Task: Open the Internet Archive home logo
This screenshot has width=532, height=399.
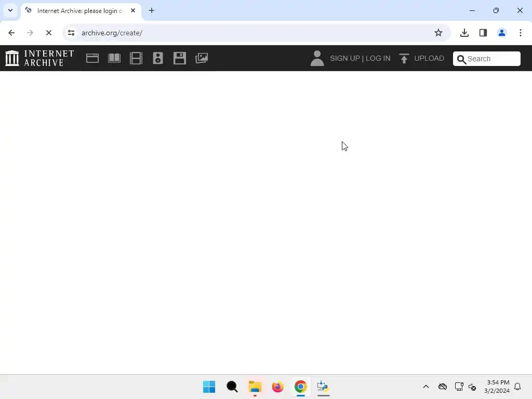Action: [x=39, y=58]
